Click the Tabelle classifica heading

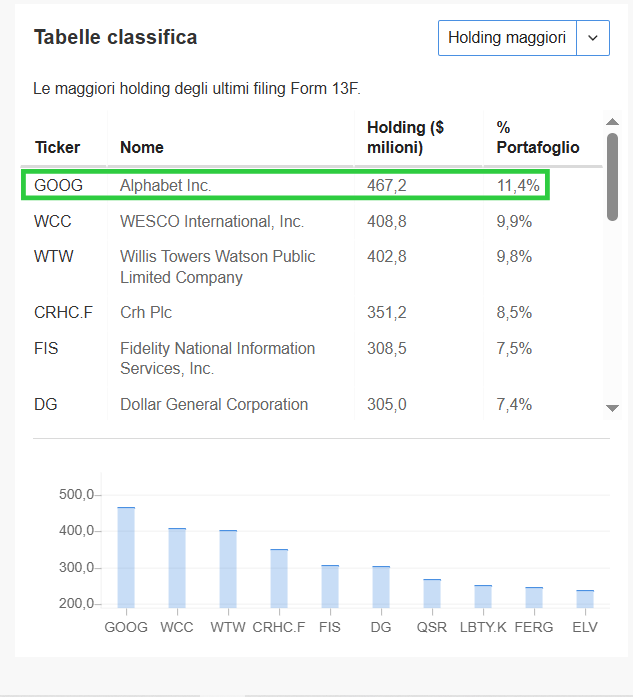pos(116,37)
